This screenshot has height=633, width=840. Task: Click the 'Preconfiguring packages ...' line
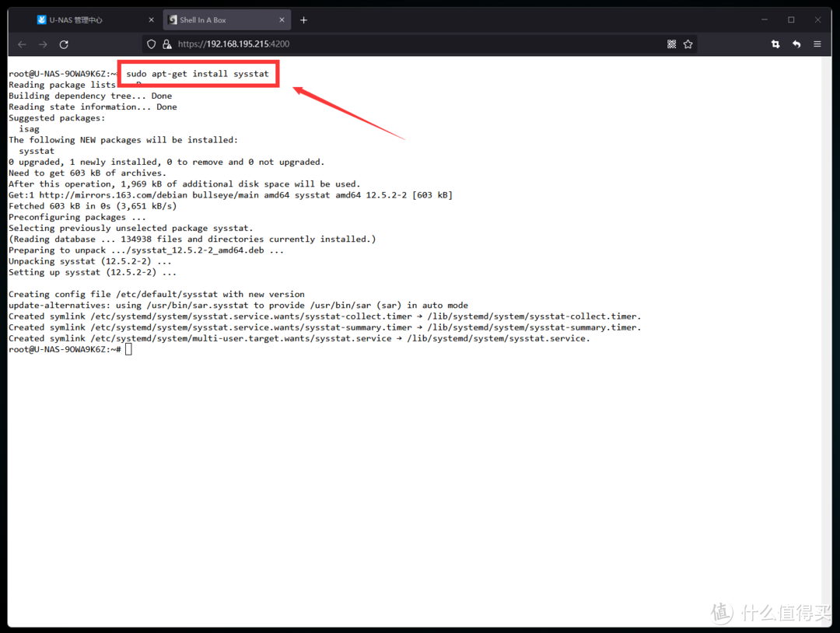point(77,217)
